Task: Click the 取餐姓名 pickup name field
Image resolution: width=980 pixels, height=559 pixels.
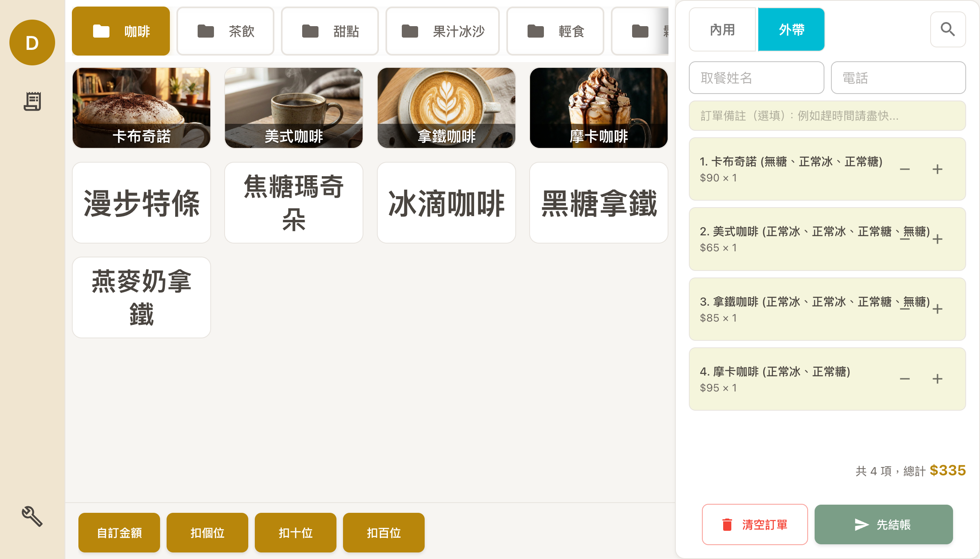Action: [x=756, y=78]
